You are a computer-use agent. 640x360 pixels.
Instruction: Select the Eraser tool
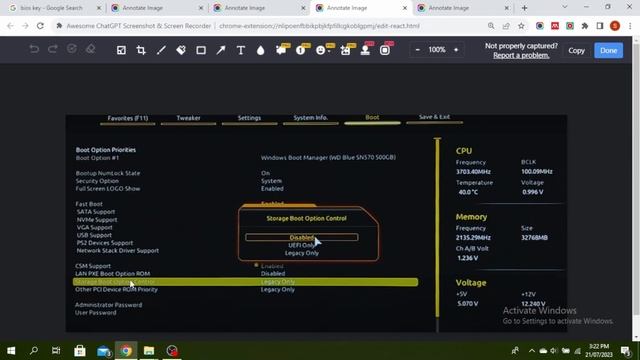91,49
